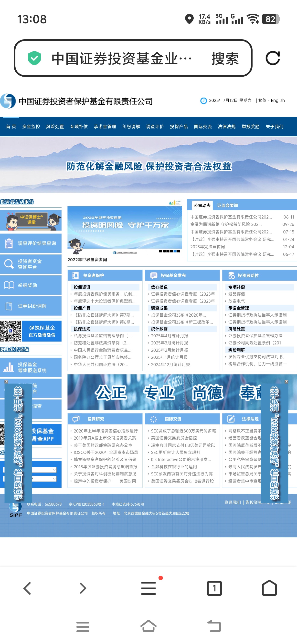
Task: Open 2018年度证券投资者满意度调查报 link
Action: coord(105,467)
